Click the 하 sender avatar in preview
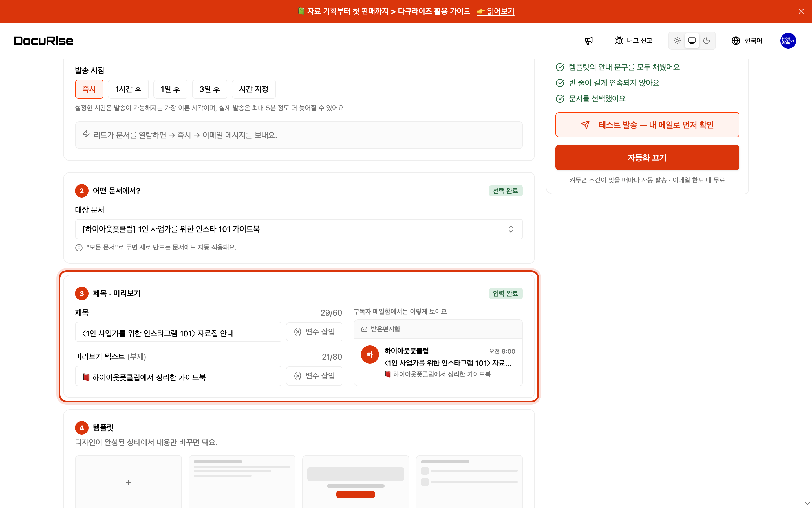This screenshot has width=812, height=508. tap(370, 354)
